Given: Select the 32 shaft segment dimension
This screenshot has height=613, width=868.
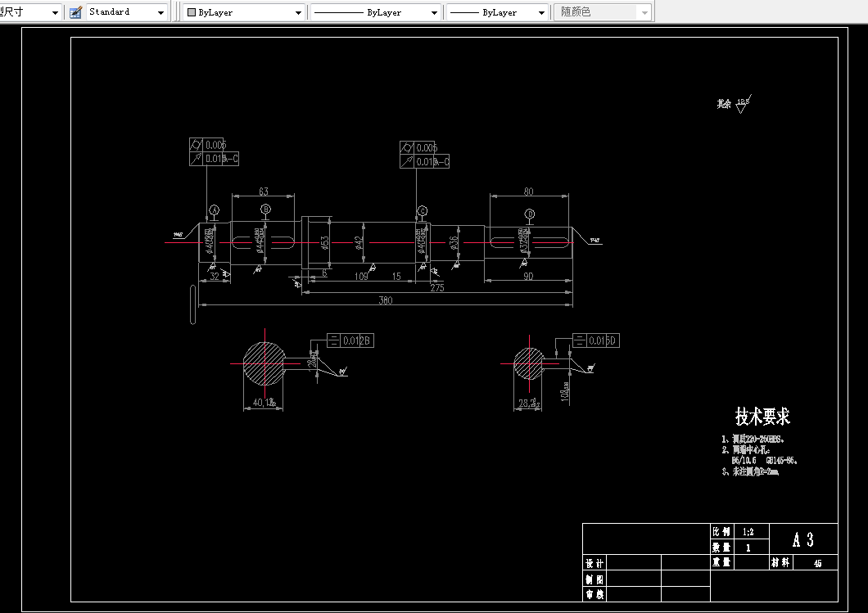Looking at the screenshot, I should pos(215,277).
